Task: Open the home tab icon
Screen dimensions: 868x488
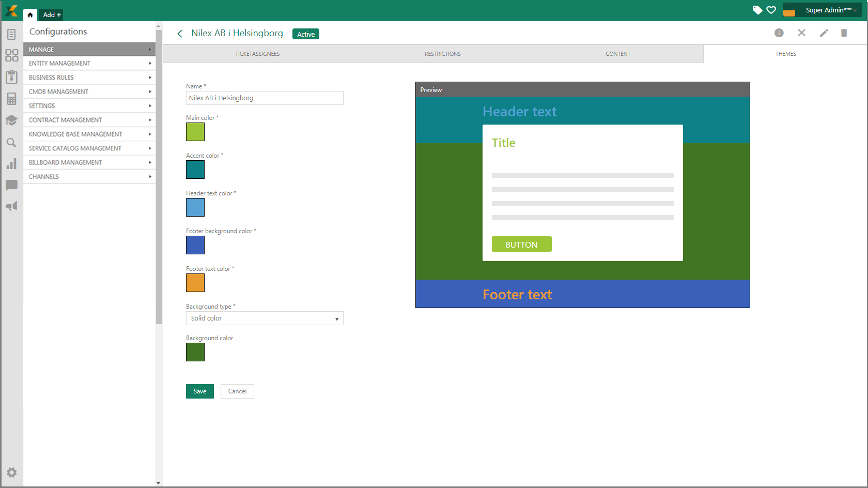Action: [30, 15]
